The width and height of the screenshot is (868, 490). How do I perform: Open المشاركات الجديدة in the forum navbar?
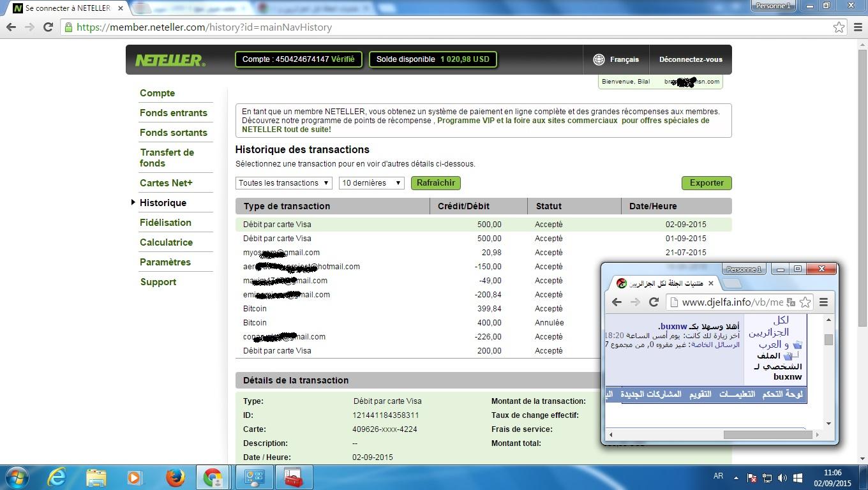pyautogui.click(x=651, y=394)
